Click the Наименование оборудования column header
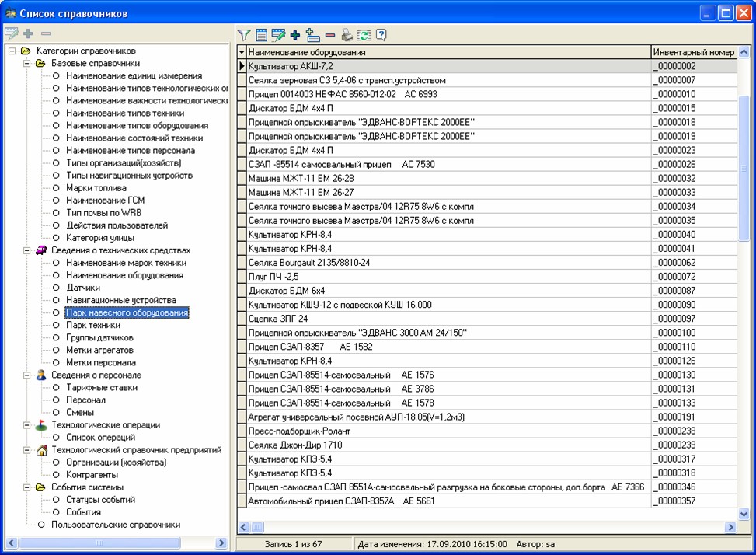 click(448, 52)
